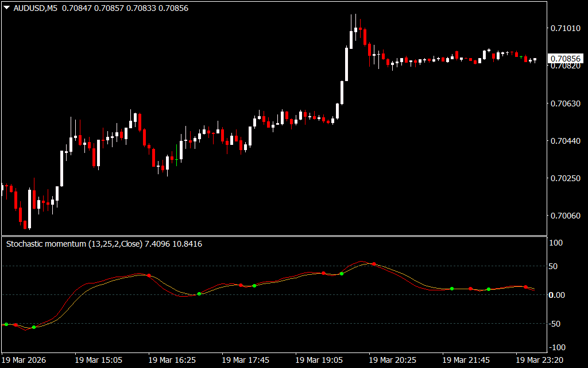Click the triangle arrow beside AUDUSD,M5 title

(6, 8)
